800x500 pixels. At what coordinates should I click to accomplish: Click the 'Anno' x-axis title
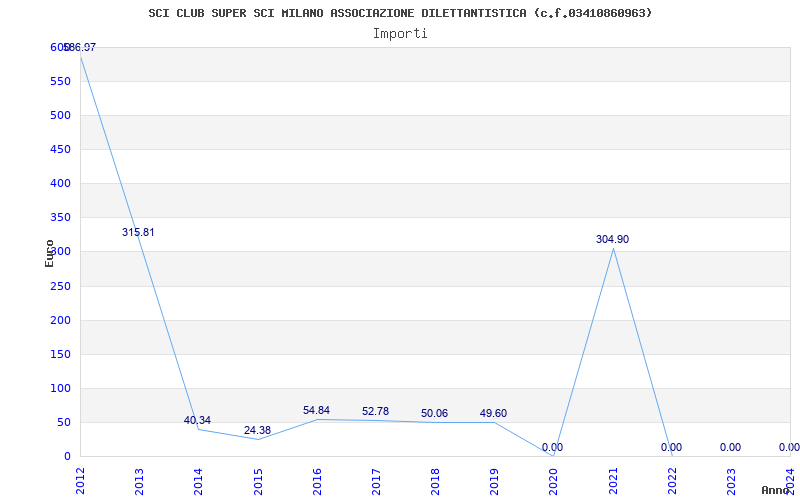[x=778, y=490]
